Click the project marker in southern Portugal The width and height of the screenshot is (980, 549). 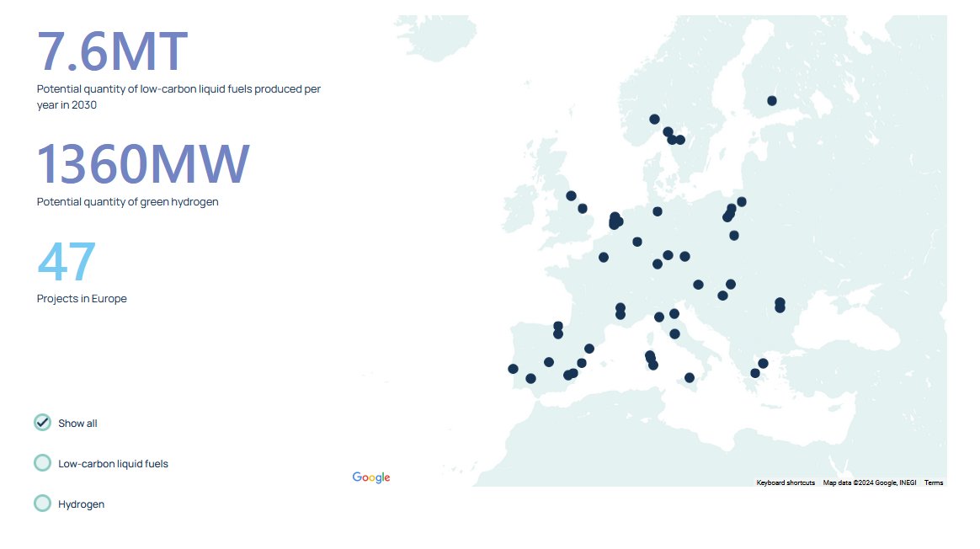point(530,378)
